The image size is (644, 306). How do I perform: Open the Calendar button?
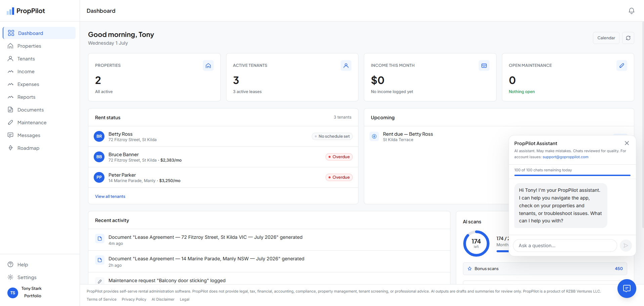coord(606,38)
